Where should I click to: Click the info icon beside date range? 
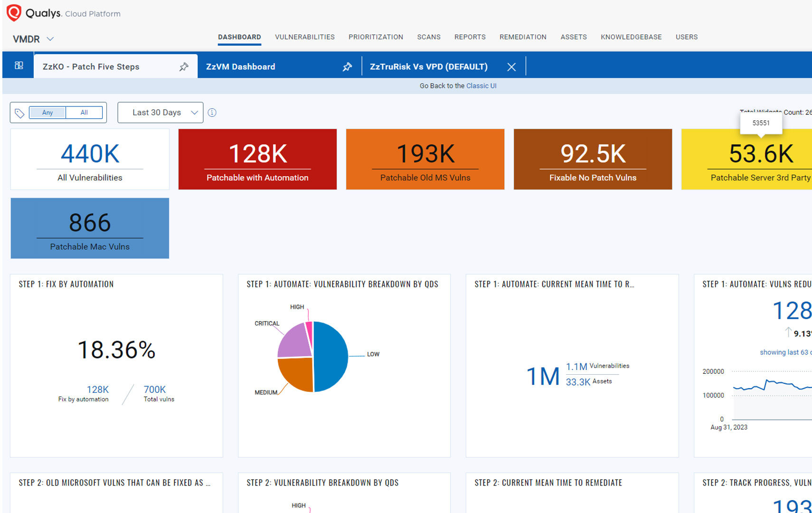212,113
